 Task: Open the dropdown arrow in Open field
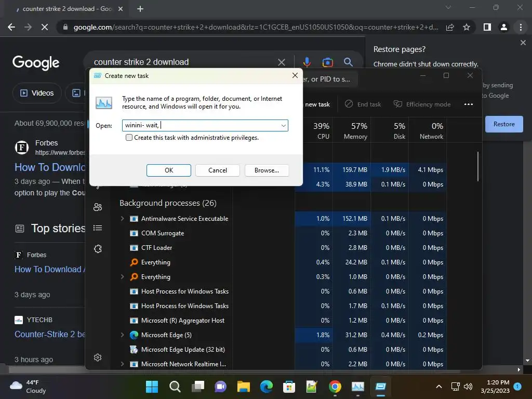tap(283, 126)
